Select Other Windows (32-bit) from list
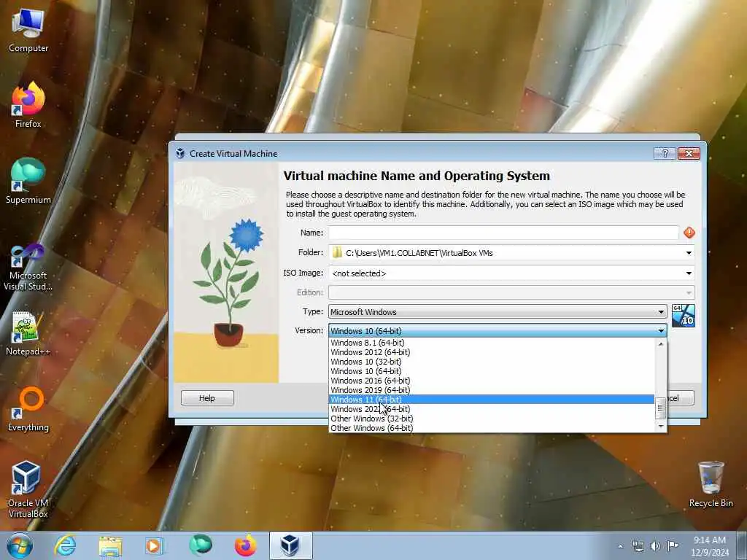747x560 pixels. (492, 419)
